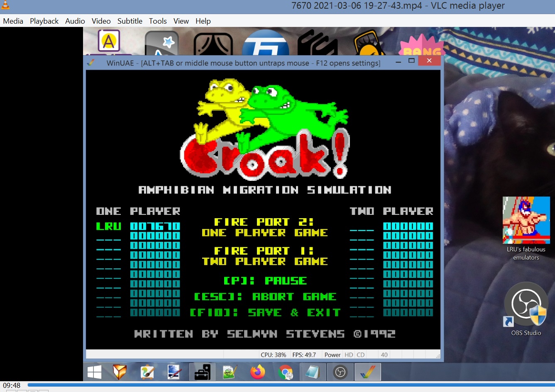Open OBS from the taskbar
Screen dimensions: 555x392
(x=340, y=372)
